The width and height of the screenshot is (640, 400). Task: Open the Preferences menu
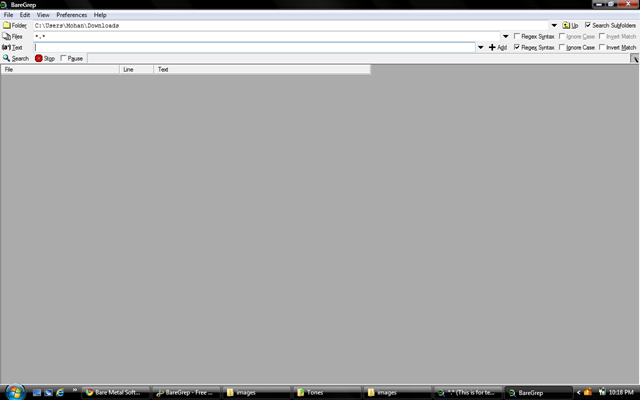[x=71, y=15]
